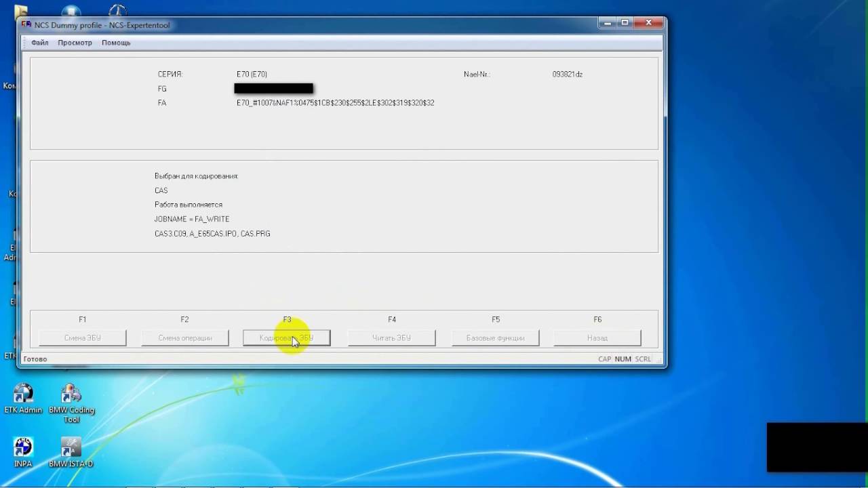Click the CAP indicator in the status bar

(x=605, y=359)
